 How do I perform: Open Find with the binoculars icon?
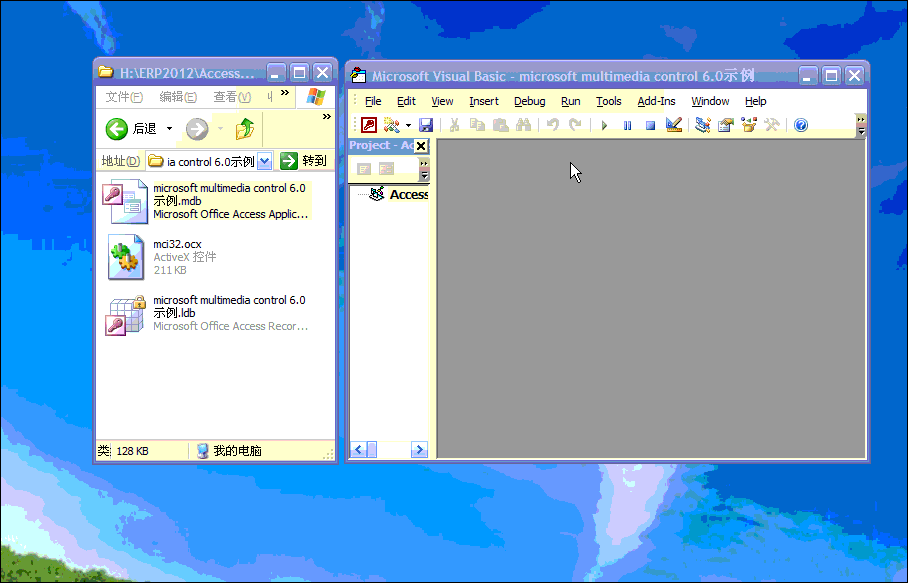point(523,125)
